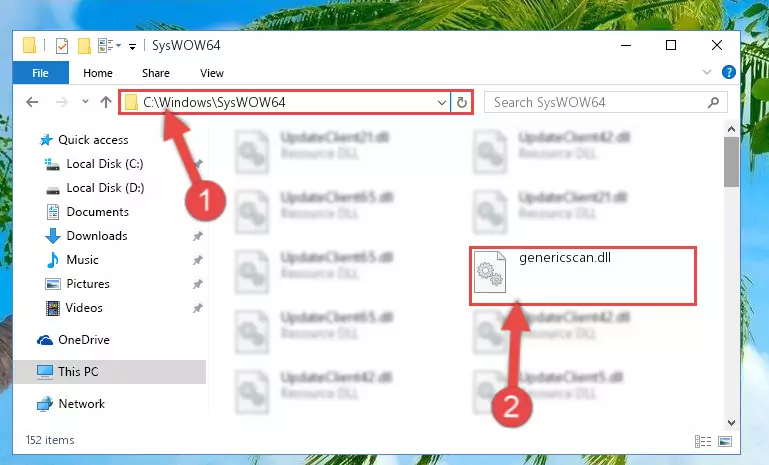The height and width of the screenshot is (465, 769).
Task: Open the File menu tab
Action: tap(40, 73)
